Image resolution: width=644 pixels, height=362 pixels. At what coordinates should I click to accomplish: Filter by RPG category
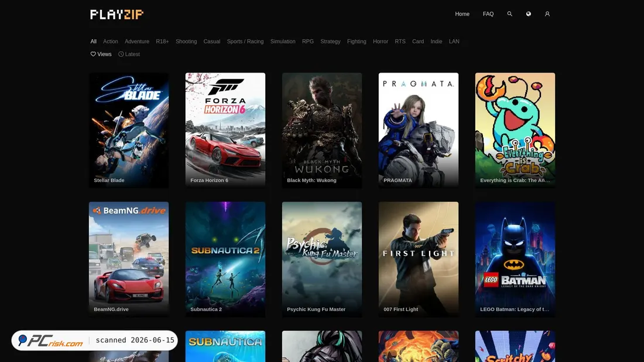click(x=307, y=42)
